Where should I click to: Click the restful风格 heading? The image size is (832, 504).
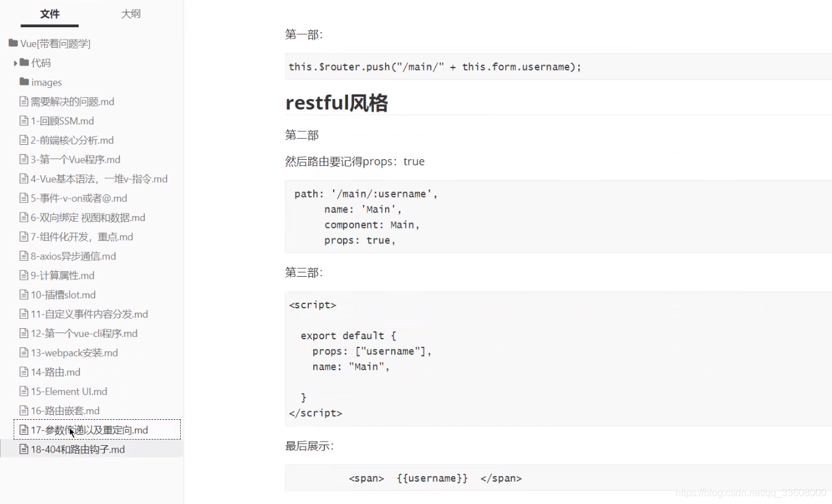[336, 102]
